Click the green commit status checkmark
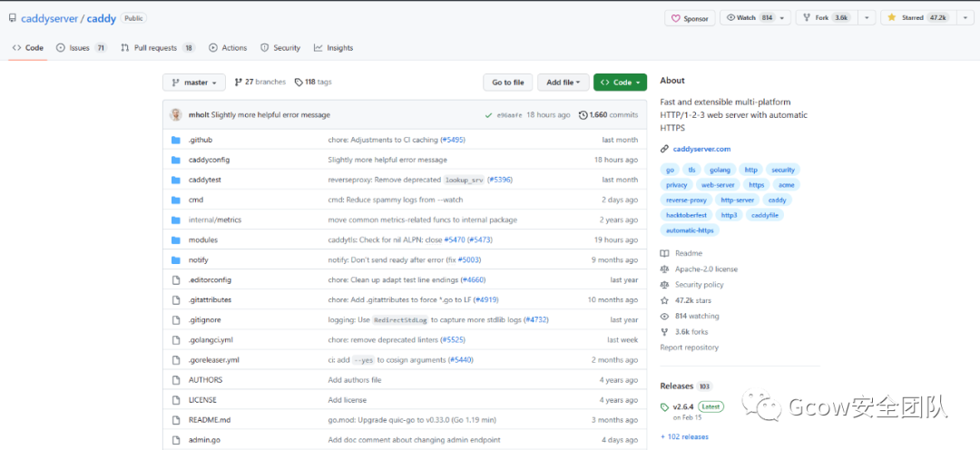Screen dimensions: 980x450 [488, 115]
